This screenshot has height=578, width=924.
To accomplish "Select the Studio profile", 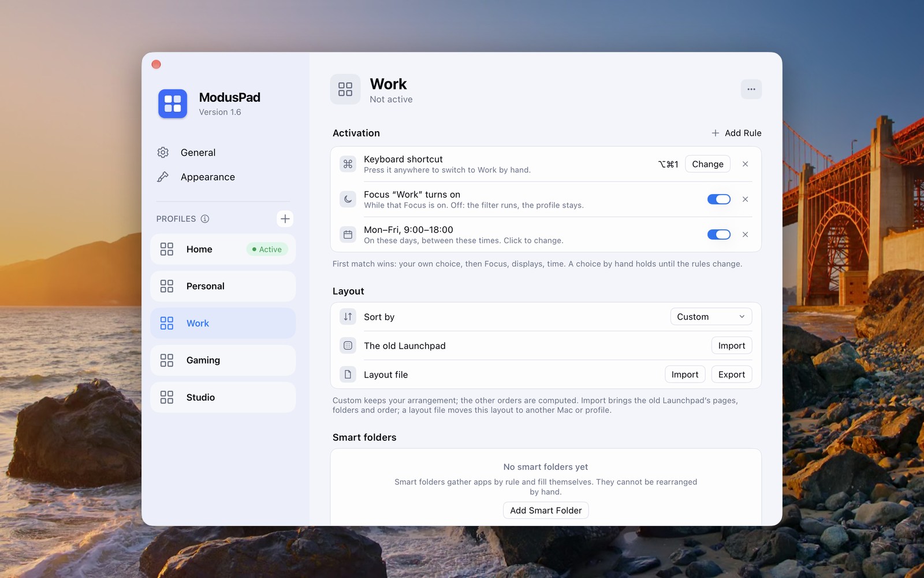I will click(x=223, y=397).
